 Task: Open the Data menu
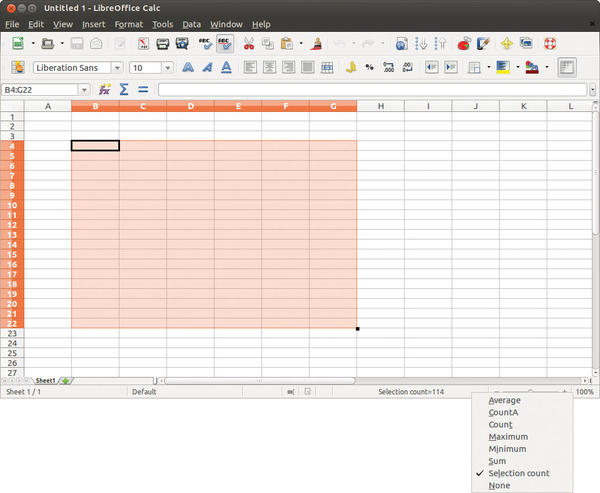click(192, 24)
